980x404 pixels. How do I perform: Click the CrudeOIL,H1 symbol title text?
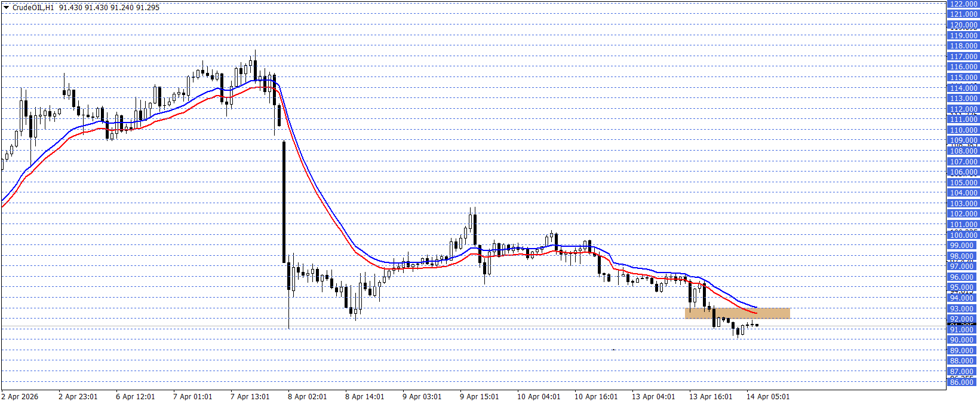33,8
